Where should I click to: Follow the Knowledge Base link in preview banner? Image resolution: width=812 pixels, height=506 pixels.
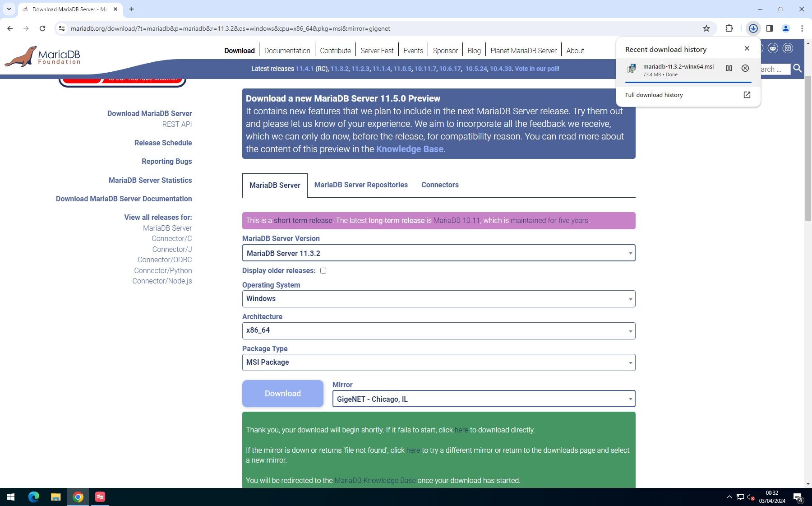pyautogui.click(x=410, y=149)
